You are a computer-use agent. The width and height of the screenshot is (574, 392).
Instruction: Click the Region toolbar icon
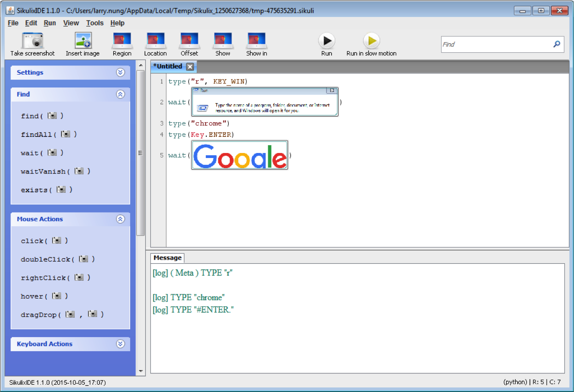coord(122,41)
